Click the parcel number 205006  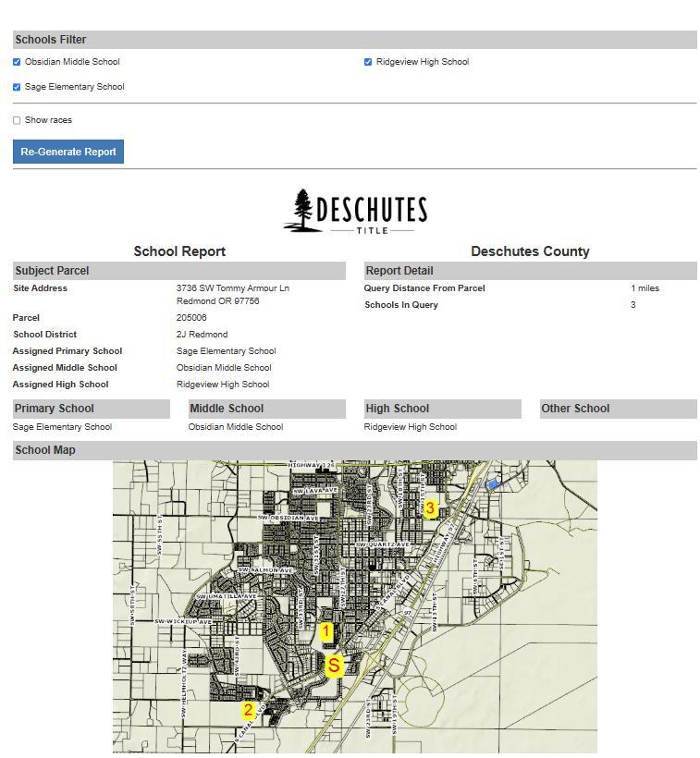point(191,318)
